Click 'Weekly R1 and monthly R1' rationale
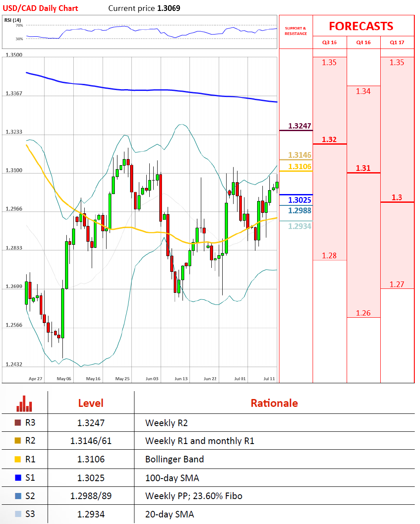Image resolution: width=420 pixels, height=524 pixels. click(x=200, y=441)
